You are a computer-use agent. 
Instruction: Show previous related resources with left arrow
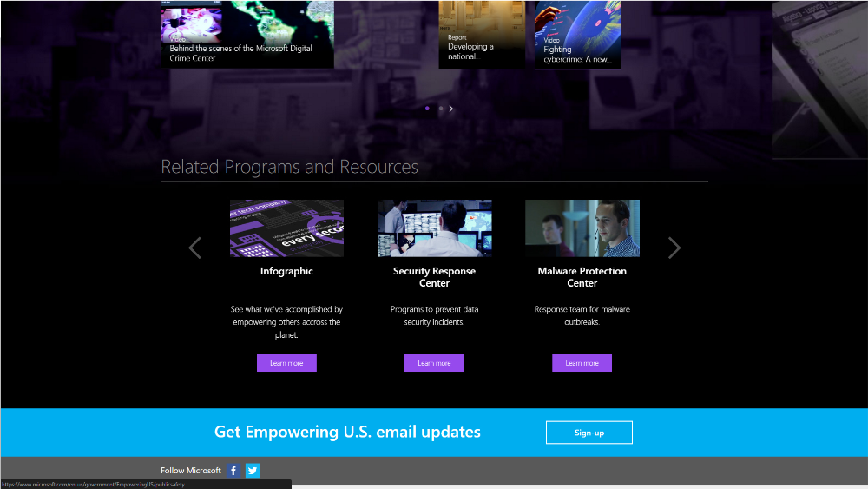[x=194, y=248]
